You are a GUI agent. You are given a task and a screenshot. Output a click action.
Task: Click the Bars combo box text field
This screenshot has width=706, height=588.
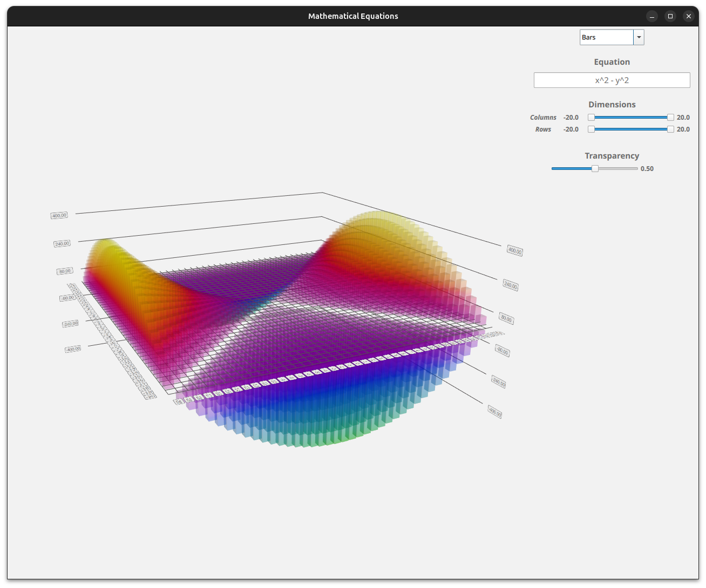point(607,37)
